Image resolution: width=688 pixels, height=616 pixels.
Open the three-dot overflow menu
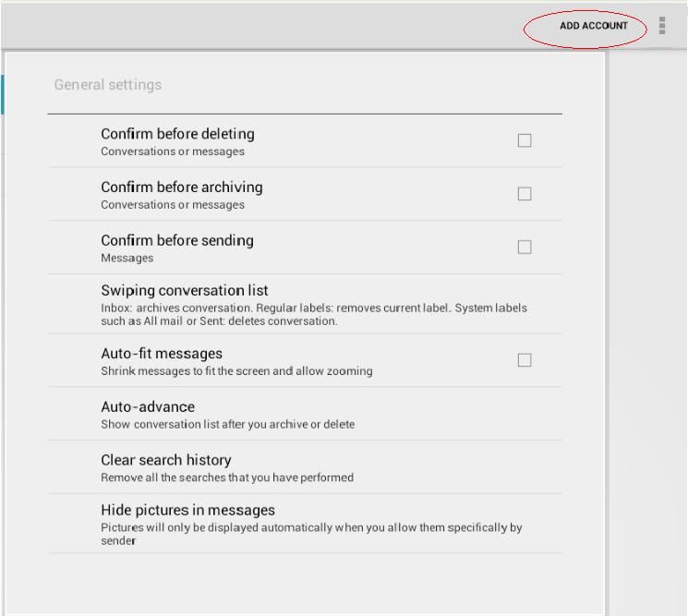[662, 26]
